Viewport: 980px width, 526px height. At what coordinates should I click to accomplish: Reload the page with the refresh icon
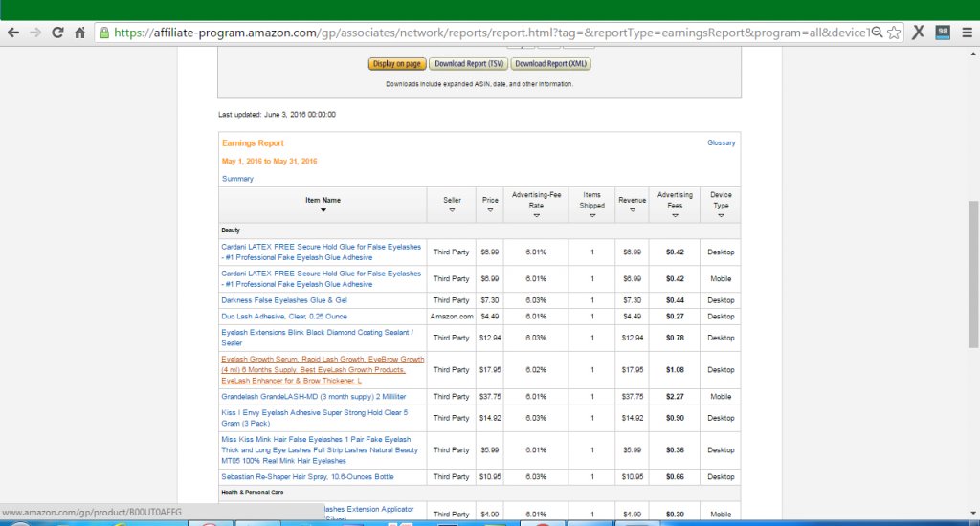pos(57,33)
